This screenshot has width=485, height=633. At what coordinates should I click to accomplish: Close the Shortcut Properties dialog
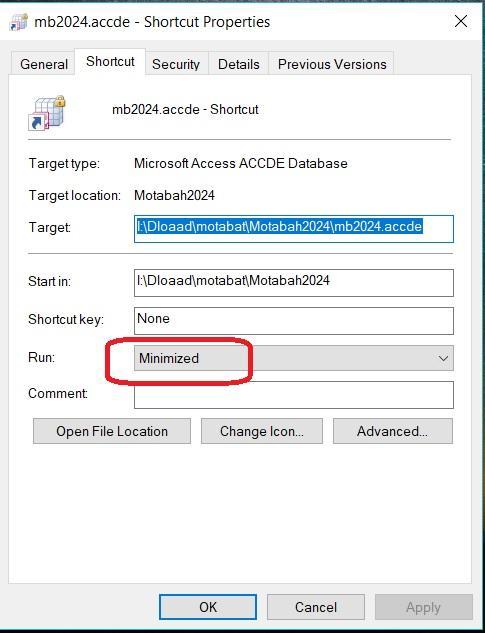point(461,21)
